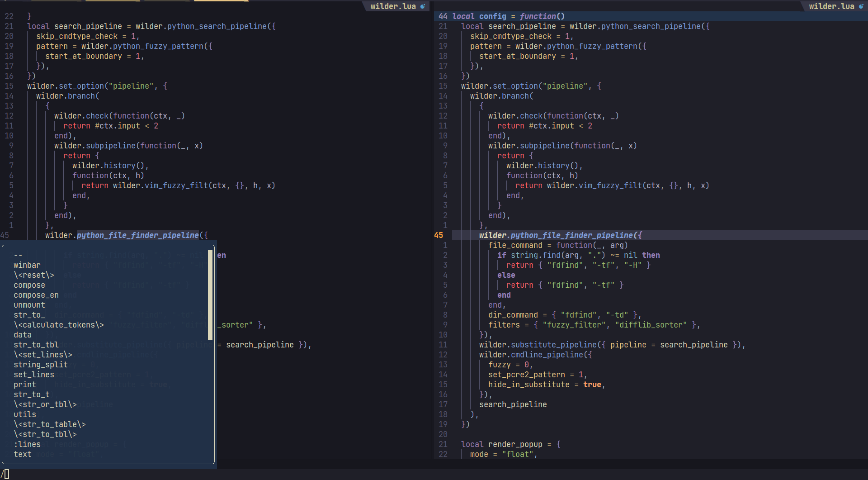The height and width of the screenshot is (480, 868).
Task: Focus the '/' search command line
Action: pyautogui.click(x=434, y=475)
